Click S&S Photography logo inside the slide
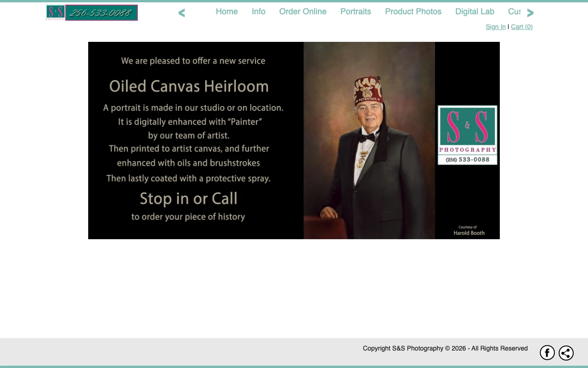The height and width of the screenshot is (368, 588). [467, 135]
